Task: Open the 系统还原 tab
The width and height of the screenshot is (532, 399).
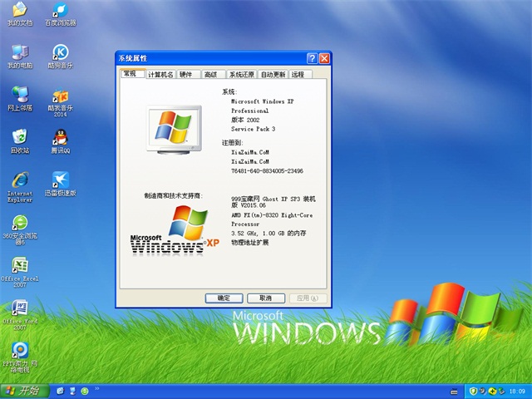Action: point(242,75)
